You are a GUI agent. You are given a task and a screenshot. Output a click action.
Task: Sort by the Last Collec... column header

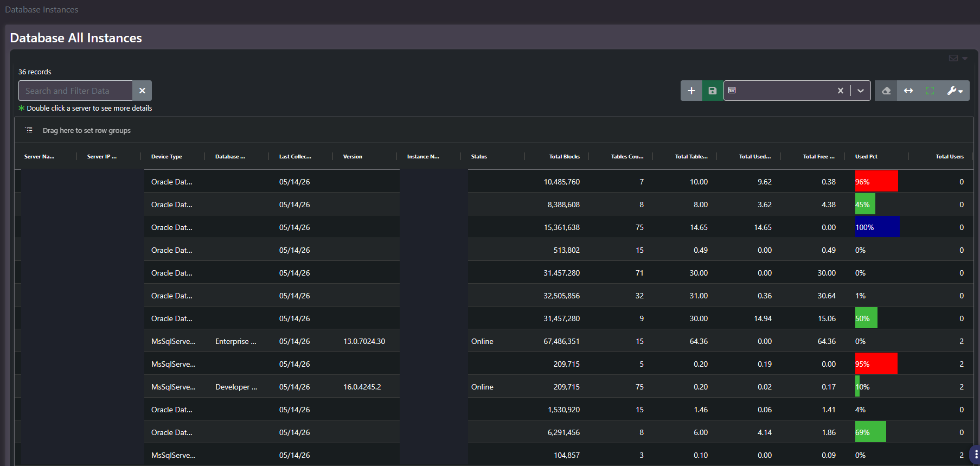[295, 156]
